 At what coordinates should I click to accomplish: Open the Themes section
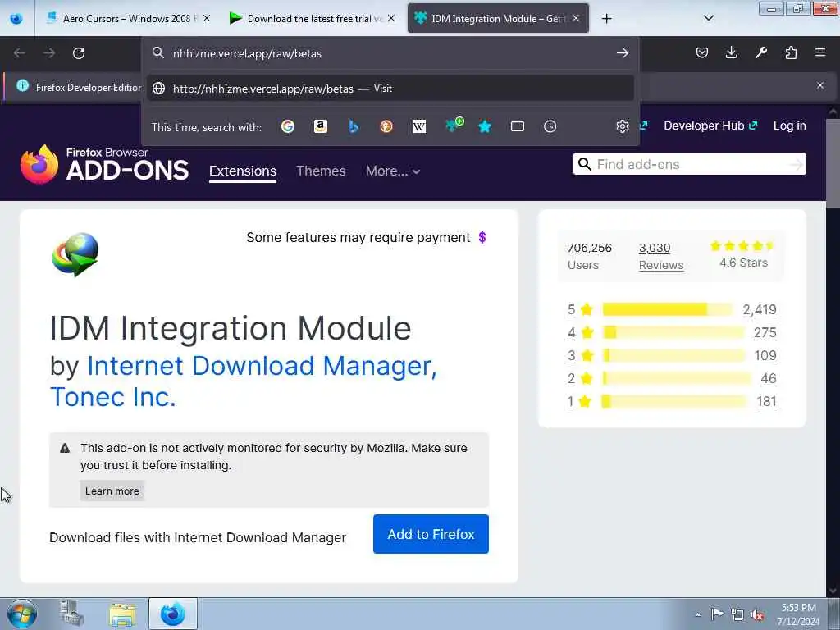(321, 171)
